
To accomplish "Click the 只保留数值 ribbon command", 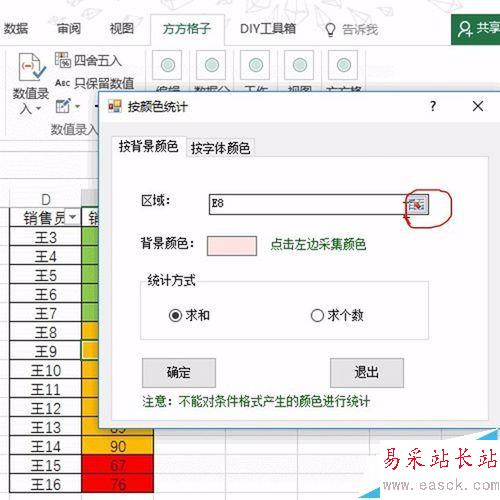I will pyautogui.click(x=95, y=83).
